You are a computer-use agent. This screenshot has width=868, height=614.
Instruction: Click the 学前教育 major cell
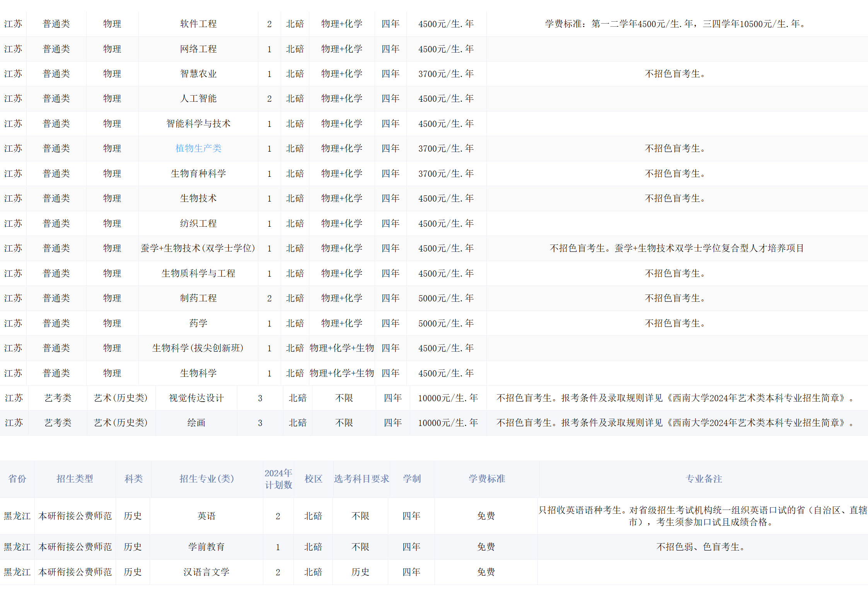(206, 547)
